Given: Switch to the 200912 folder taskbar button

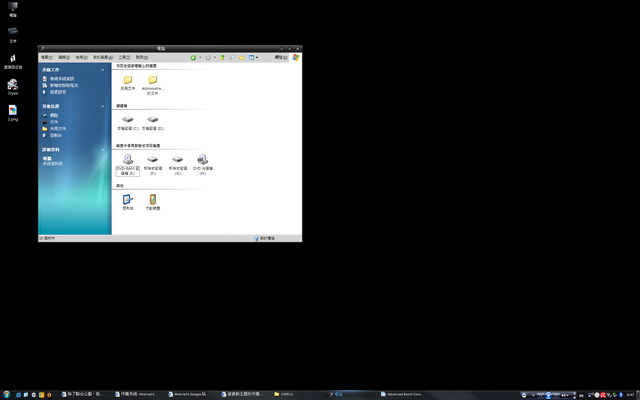Looking at the screenshot, I should [298, 394].
